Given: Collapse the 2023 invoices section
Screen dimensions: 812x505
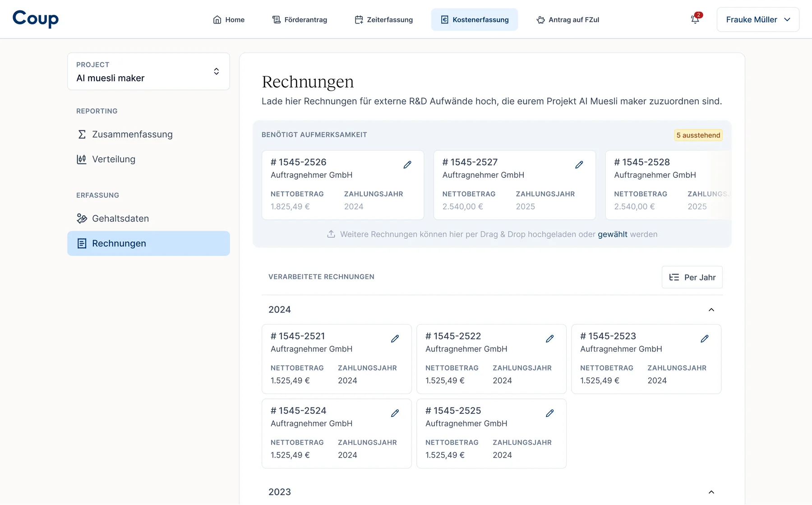Looking at the screenshot, I should (711, 492).
